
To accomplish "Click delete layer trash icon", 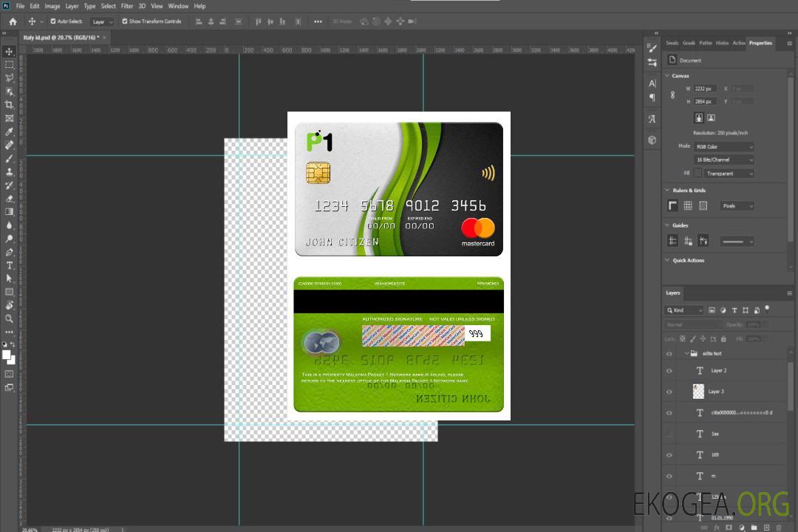I will point(779,528).
